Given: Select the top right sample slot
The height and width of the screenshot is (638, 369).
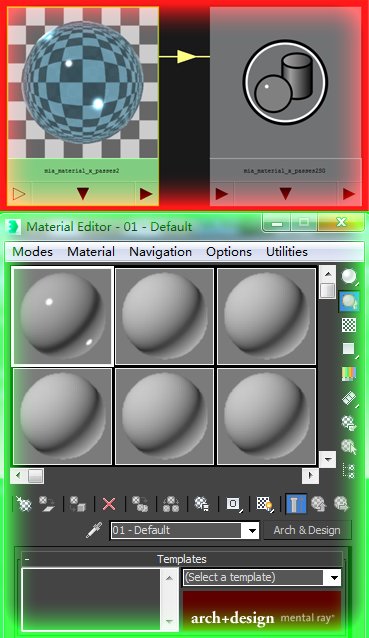Looking at the screenshot, I should click(266, 316).
